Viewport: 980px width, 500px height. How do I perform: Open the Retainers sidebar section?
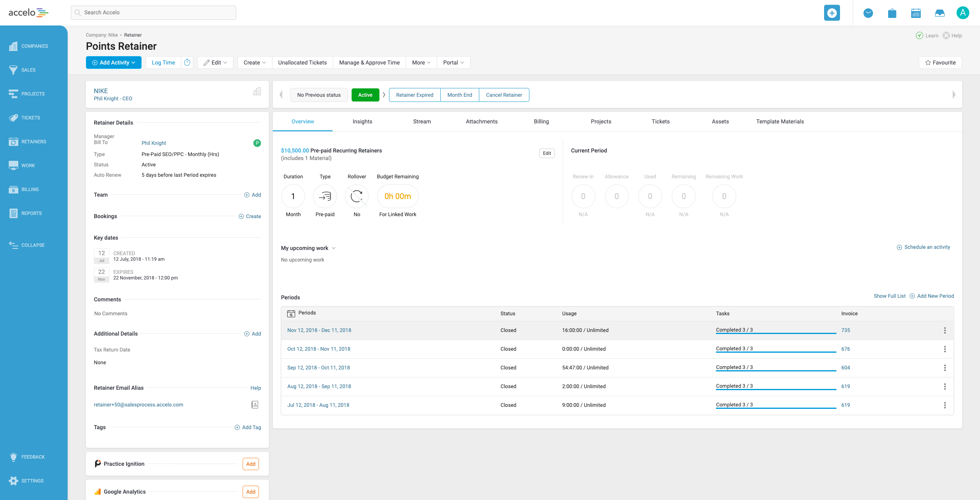(x=33, y=142)
